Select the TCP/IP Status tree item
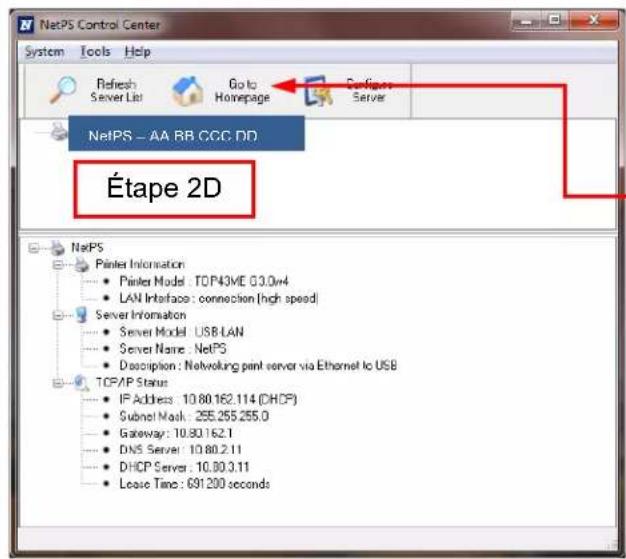Viewport: 626px width, 559px height. 132,383
